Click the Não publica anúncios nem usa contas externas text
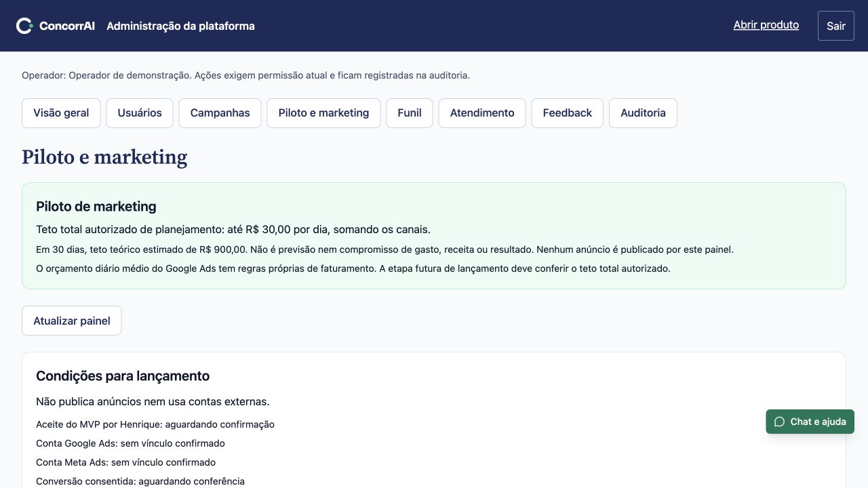 (153, 401)
